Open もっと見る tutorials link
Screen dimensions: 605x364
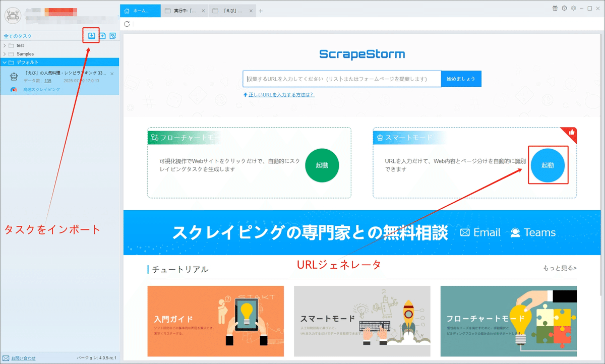point(560,268)
